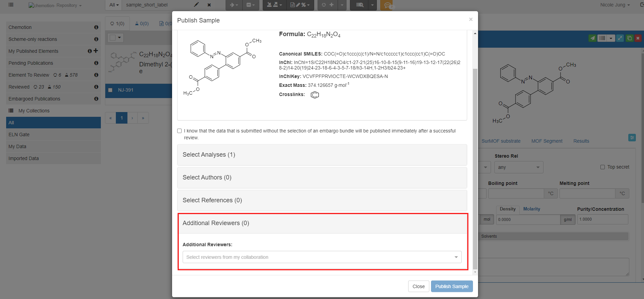Open the Select reviewers from my collaboration dropdown
The image size is (644, 299).
[x=322, y=257]
